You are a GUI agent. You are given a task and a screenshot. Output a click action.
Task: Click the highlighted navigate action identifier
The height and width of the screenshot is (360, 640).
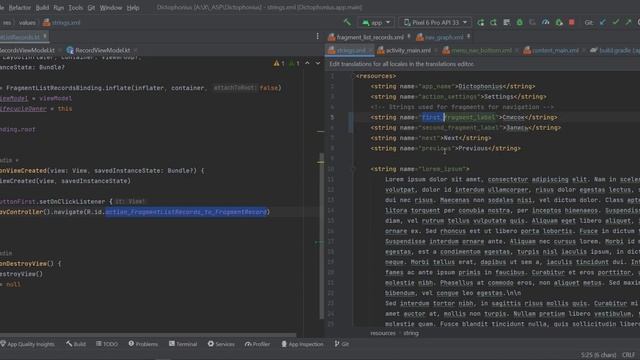pos(186,212)
